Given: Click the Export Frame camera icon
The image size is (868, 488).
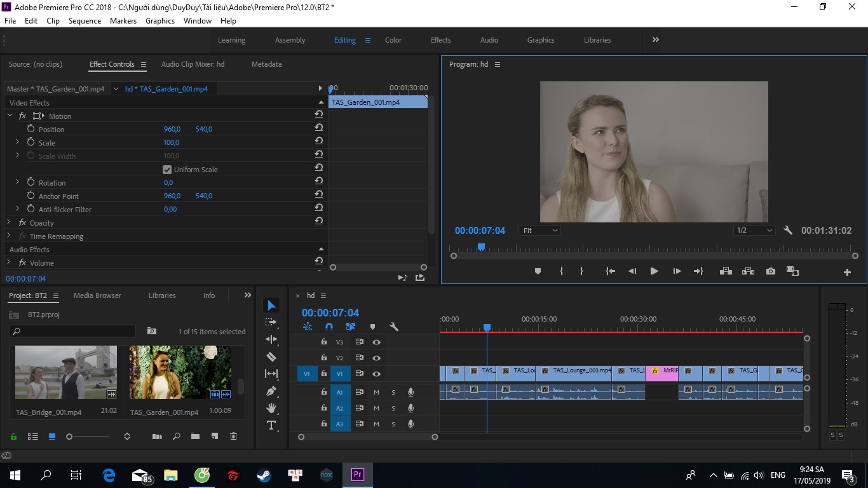Looking at the screenshot, I should [x=771, y=271].
